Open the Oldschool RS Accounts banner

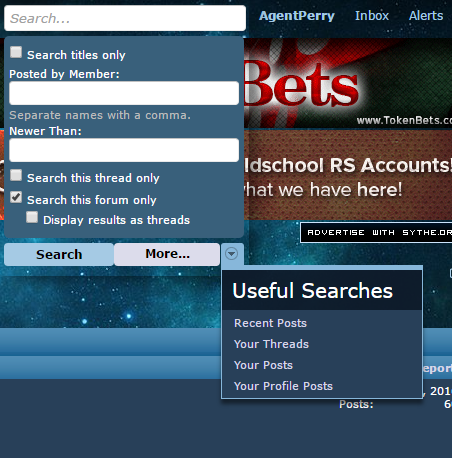tap(348, 175)
